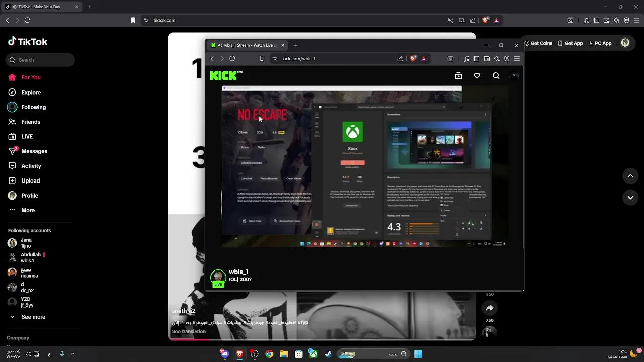This screenshot has height=362, width=644.
Task: Click Get App in TikTok header
Action: click(570, 43)
